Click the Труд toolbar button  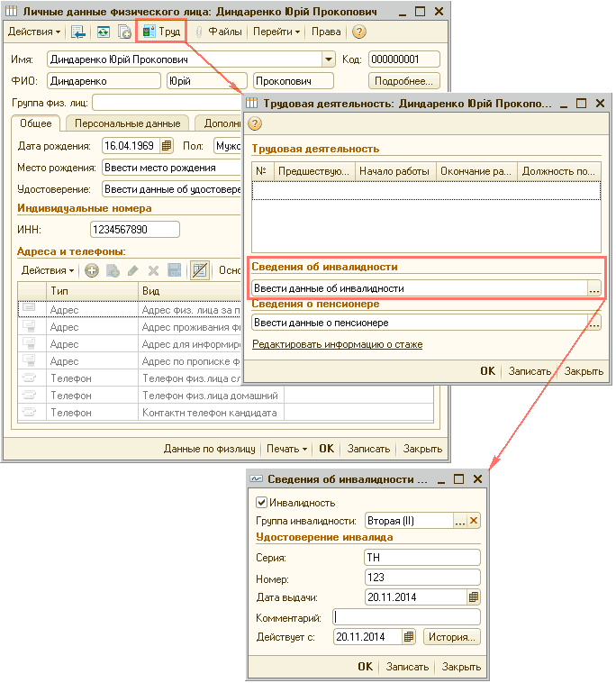click(161, 32)
